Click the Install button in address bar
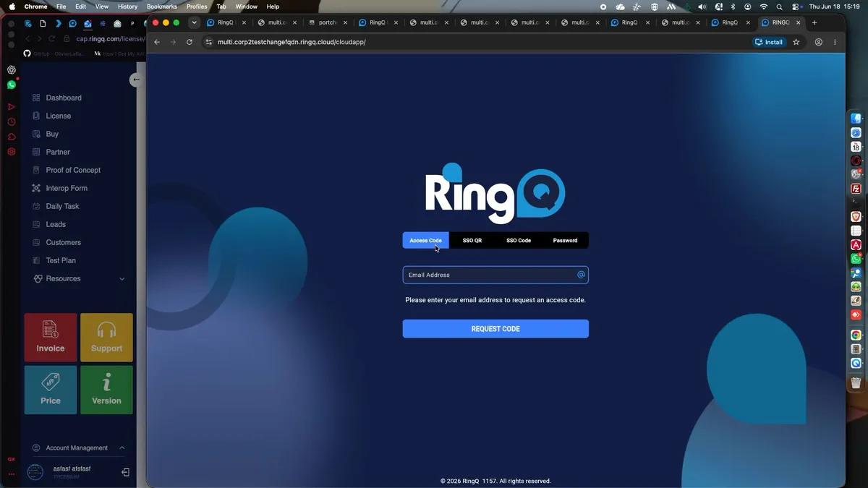 [769, 42]
